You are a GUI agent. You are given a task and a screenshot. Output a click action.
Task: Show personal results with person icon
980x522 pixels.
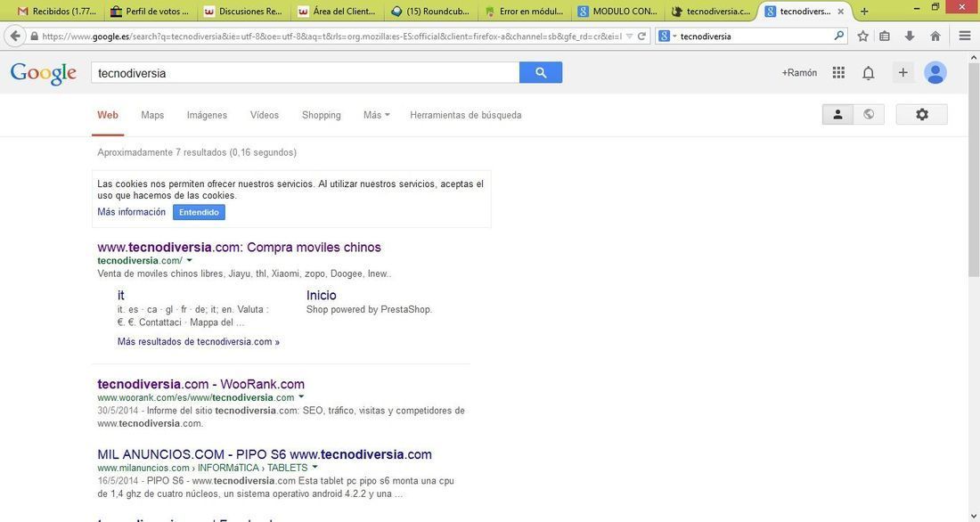click(x=837, y=114)
